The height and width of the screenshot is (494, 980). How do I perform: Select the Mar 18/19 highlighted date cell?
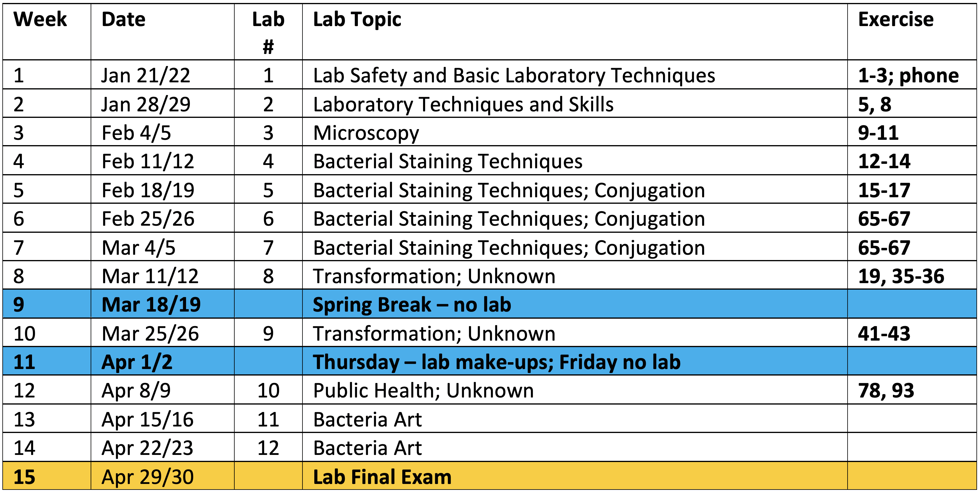162,304
